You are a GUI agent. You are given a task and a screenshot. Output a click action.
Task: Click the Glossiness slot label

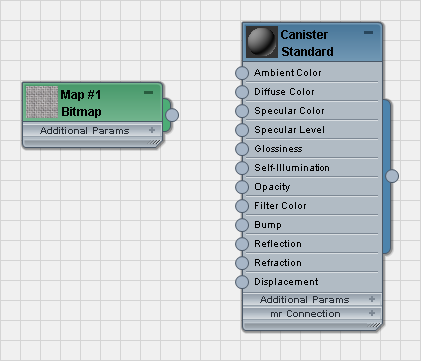coord(278,149)
